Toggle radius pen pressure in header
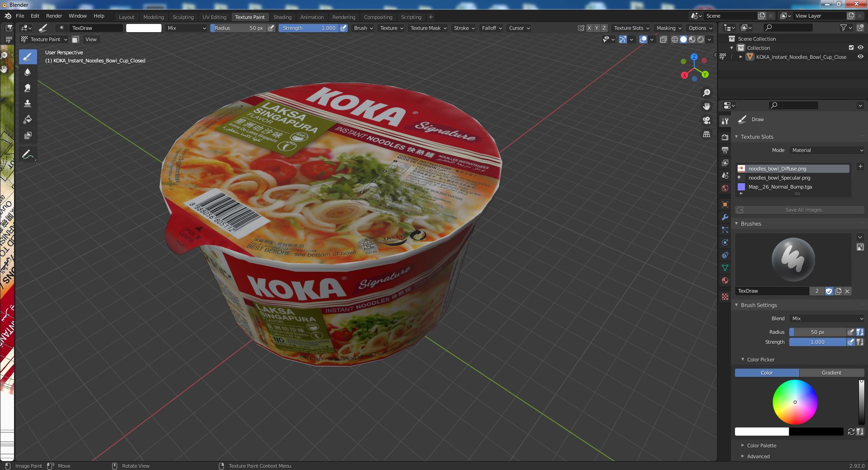 [271, 28]
